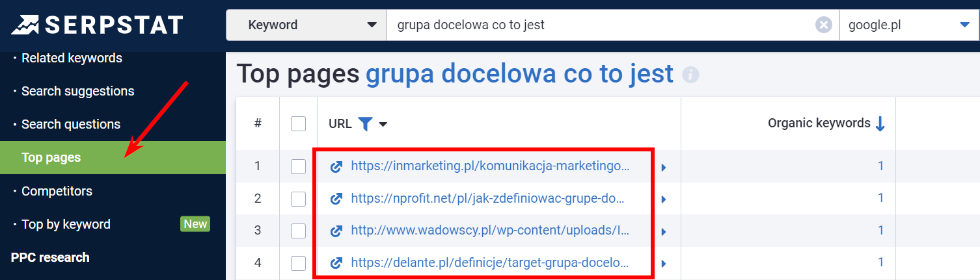This screenshot has width=980, height=280.
Task: Check the box for row 1
Action: point(298,166)
